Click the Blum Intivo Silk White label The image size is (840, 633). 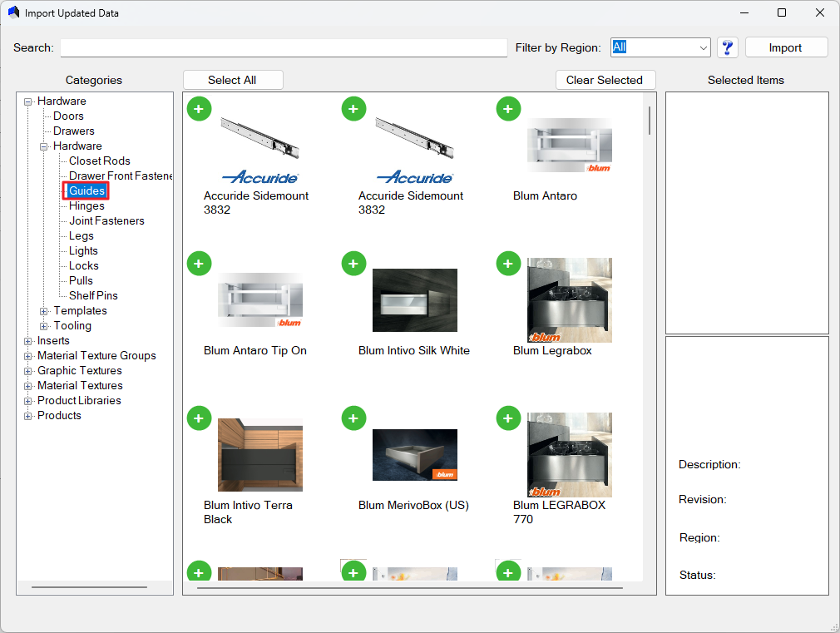point(414,350)
